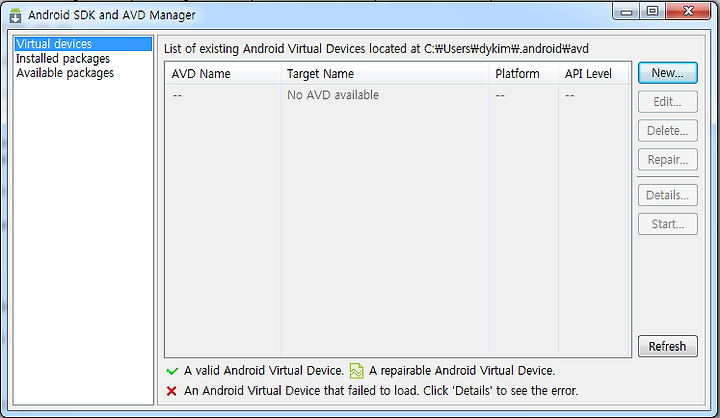
Task: Click the green checkmark valid AVD icon
Action: [172, 371]
